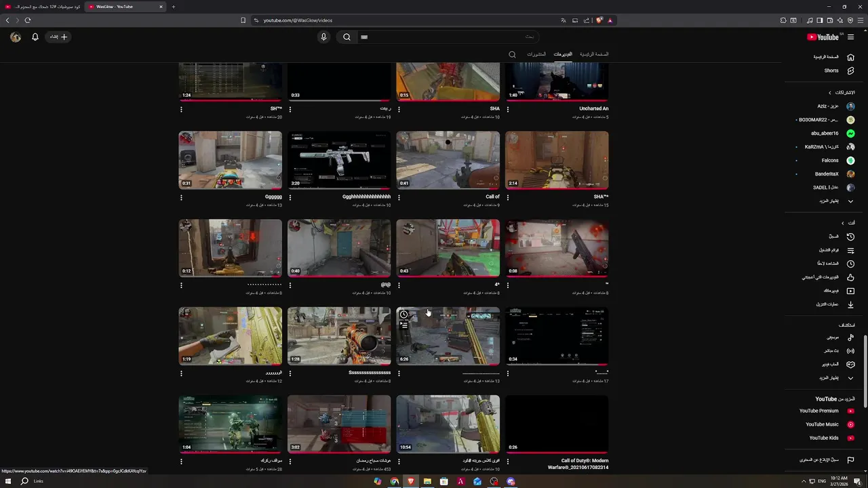868x488 pixels.
Task: Switch to the first browser tab
Action: (42, 7)
